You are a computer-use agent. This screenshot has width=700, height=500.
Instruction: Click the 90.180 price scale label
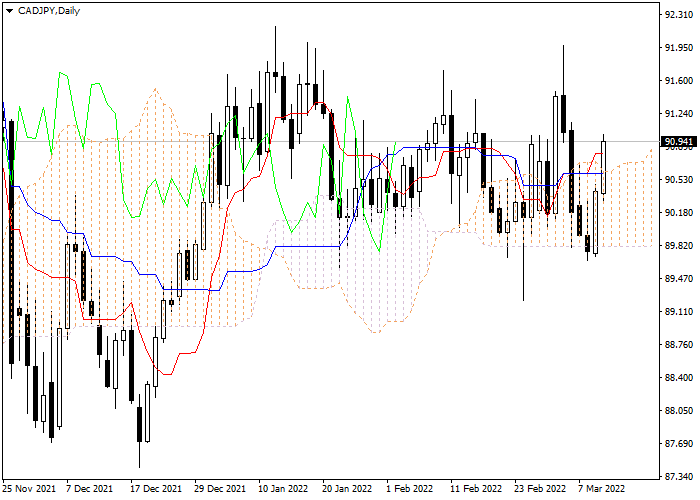[679, 212]
